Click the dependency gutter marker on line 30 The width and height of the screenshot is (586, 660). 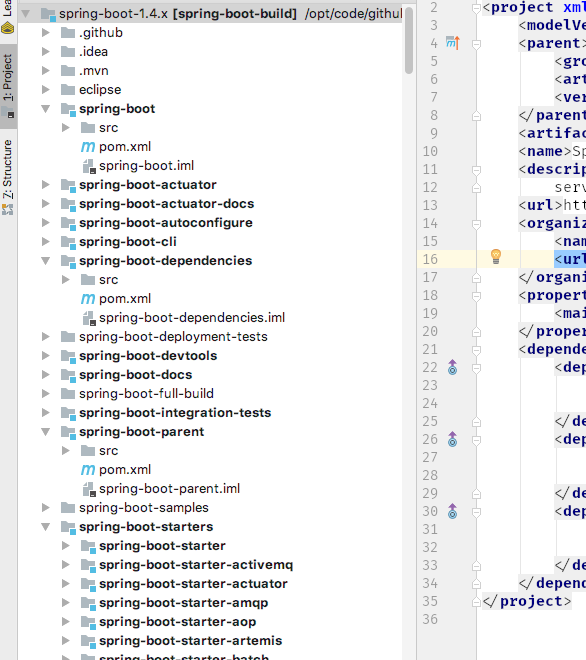pos(453,511)
